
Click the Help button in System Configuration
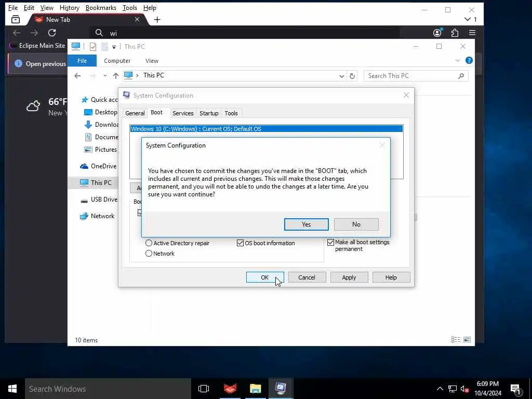[x=391, y=277]
